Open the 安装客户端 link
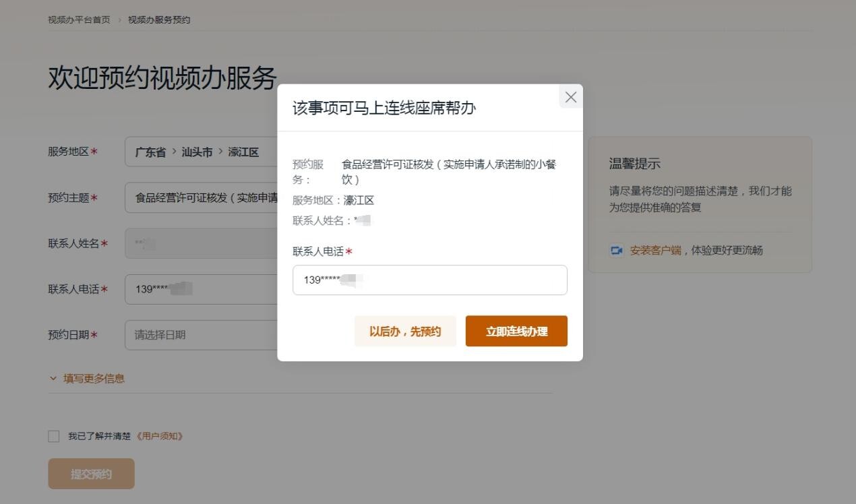The width and height of the screenshot is (856, 504). (x=656, y=251)
